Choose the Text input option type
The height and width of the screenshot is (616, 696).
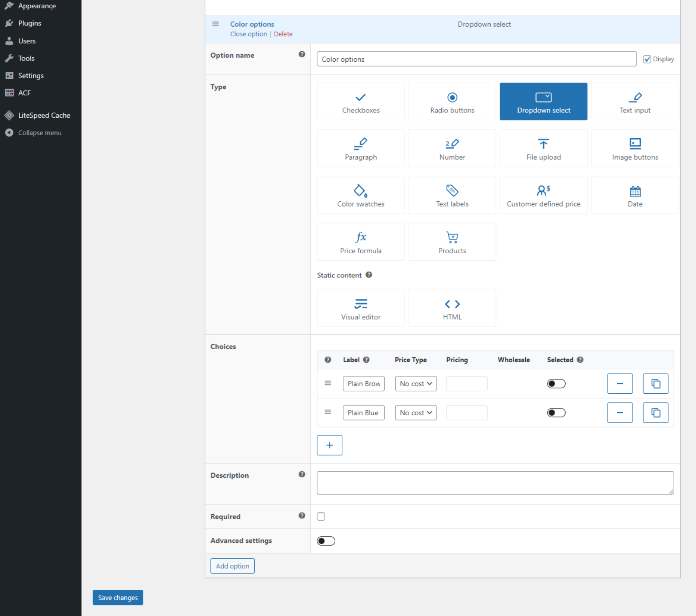635,101
